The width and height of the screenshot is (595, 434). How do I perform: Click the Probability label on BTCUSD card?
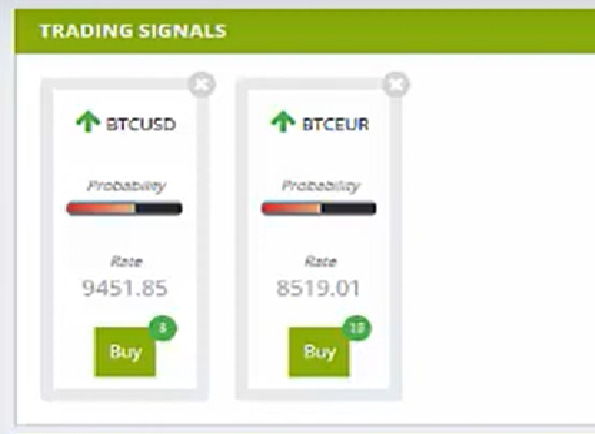(127, 186)
